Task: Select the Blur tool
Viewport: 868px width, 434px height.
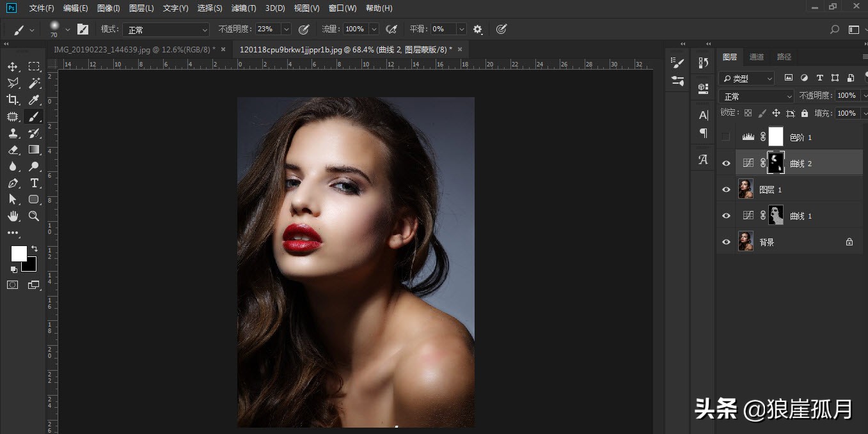Action: (x=13, y=166)
